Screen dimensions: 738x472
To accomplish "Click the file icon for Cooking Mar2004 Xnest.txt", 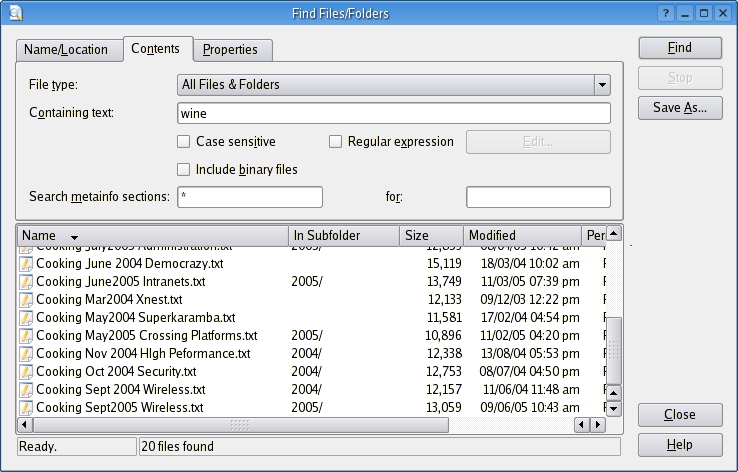I will (27, 300).
